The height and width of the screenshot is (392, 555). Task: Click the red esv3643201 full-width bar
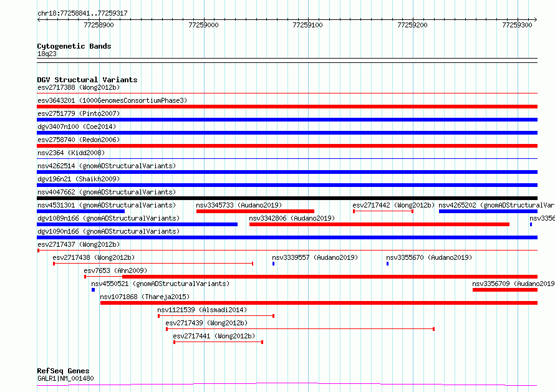pos(287,107)
